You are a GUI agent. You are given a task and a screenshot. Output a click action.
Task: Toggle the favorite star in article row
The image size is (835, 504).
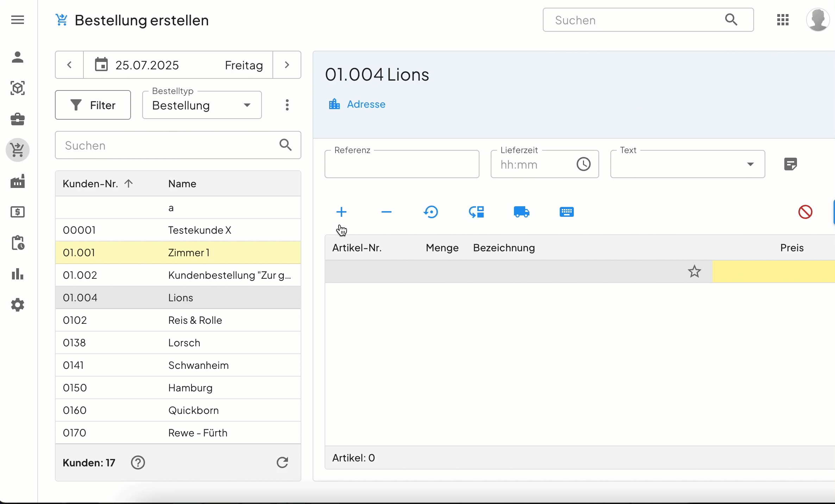coord(694,271)
